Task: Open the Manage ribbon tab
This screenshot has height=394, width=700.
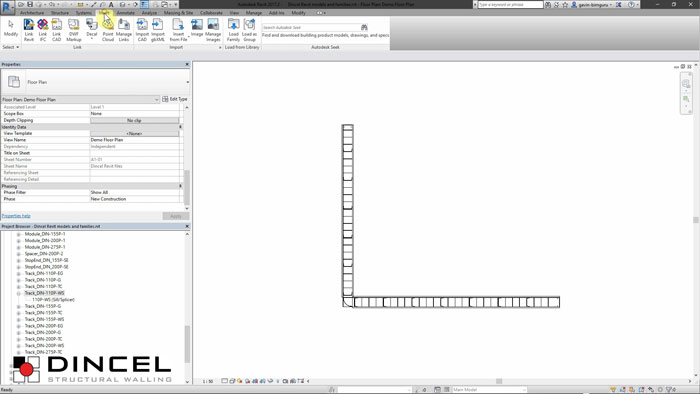Action: (x=254, y=13)
